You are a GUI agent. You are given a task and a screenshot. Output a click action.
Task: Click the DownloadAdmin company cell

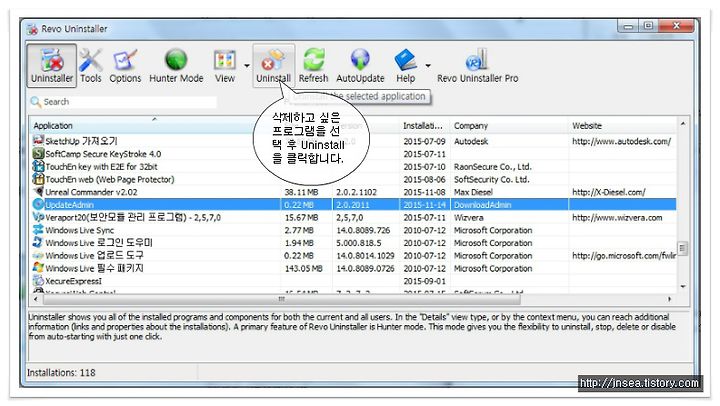click(482, 205)
